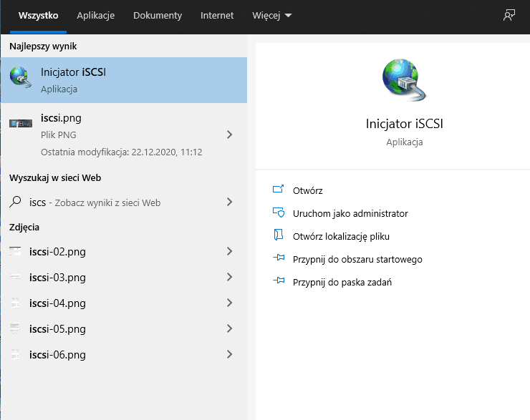Screen dimensions: 530x420
Task: Expand arrow for iscs web search result
Action: click(x=229, y=202)
